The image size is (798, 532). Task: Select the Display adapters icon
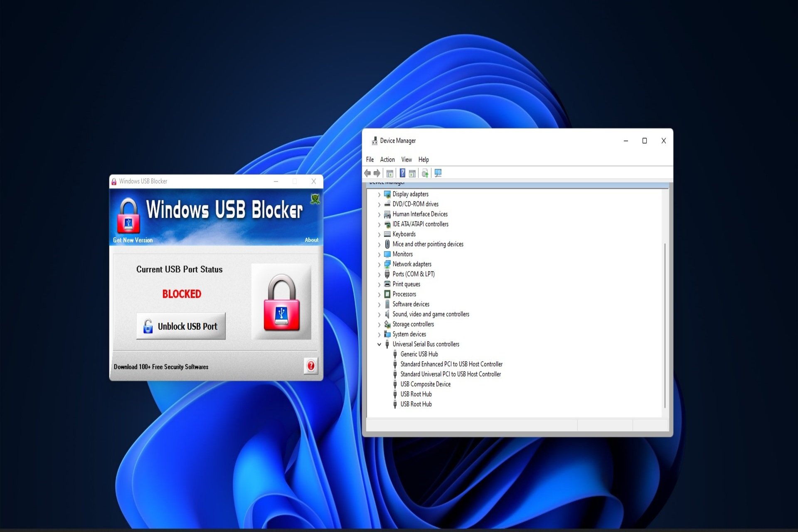coord(387,194)
